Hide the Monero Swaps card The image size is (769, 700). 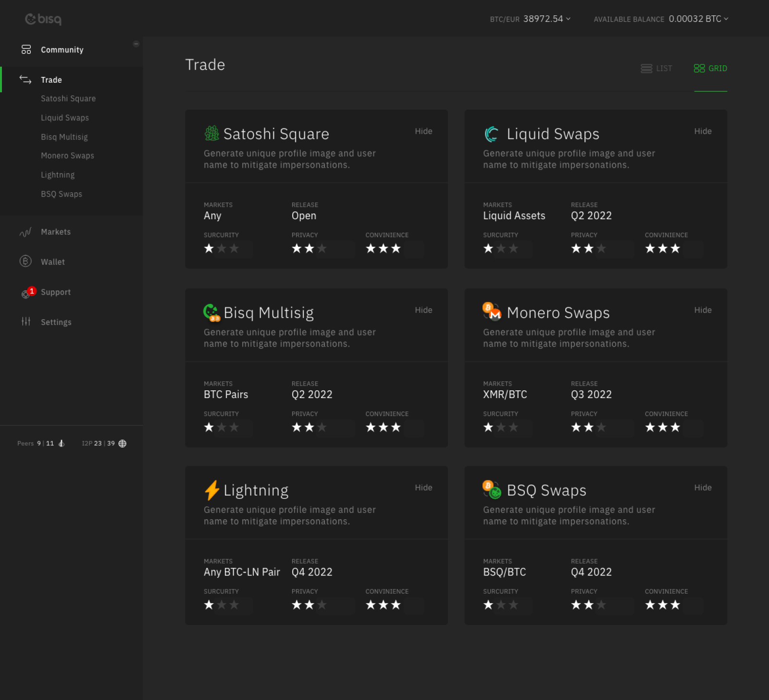(x=703, y=310)
